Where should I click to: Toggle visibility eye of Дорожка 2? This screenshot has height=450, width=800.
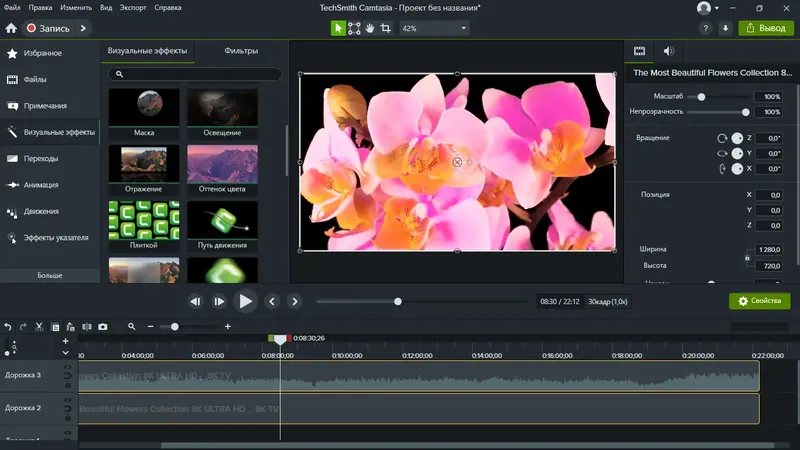[67, 401]
